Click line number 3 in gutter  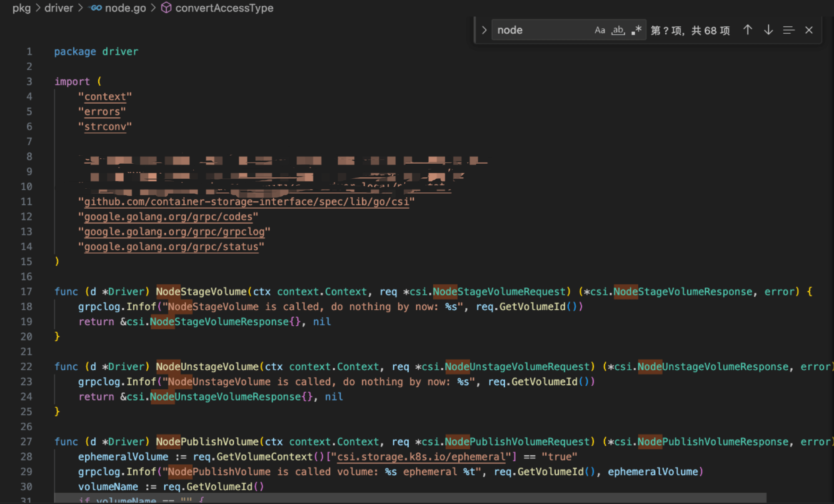coord(29,82)
